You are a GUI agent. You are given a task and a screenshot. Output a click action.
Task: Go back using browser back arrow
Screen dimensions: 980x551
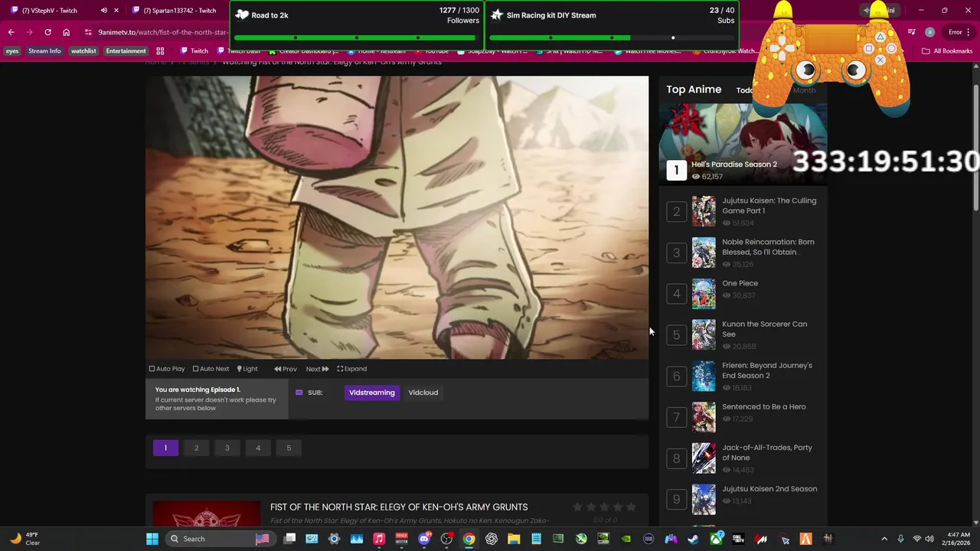(x=11, y=32)
